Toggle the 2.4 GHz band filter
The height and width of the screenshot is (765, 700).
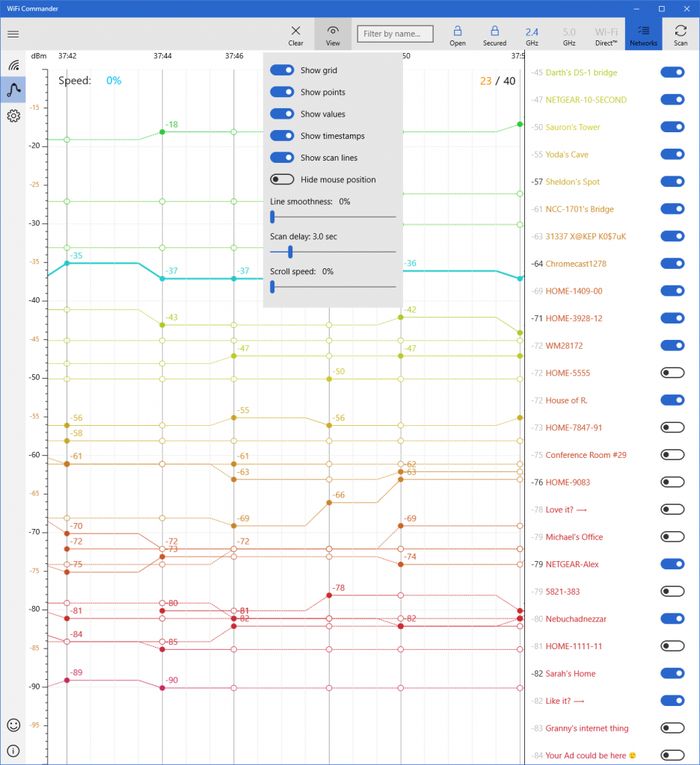pos(532,35)
